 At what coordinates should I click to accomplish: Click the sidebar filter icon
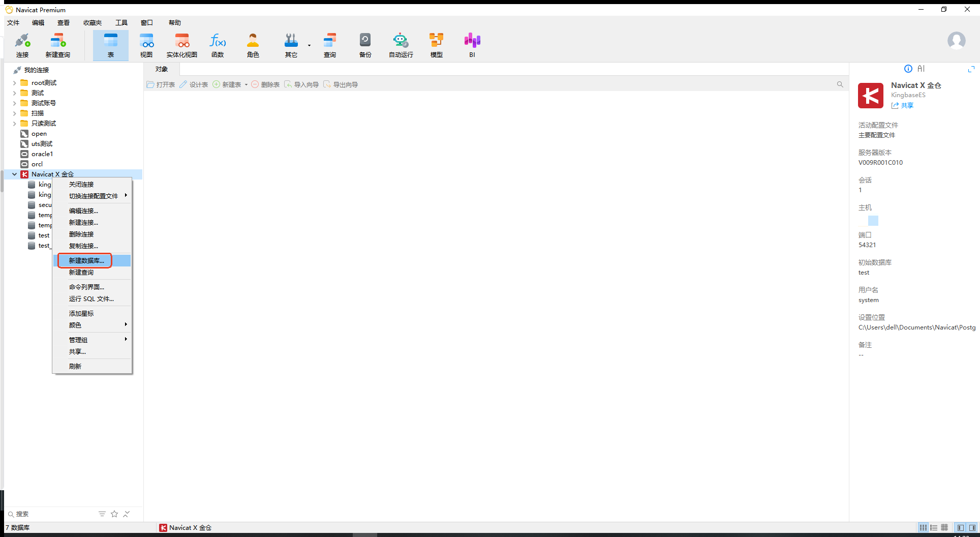click(x=102, y=514)
